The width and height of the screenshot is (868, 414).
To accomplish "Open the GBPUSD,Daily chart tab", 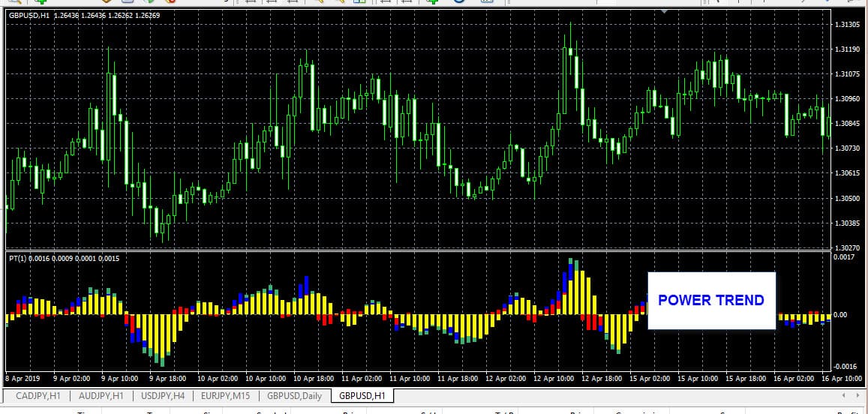I will click(294, 395).
